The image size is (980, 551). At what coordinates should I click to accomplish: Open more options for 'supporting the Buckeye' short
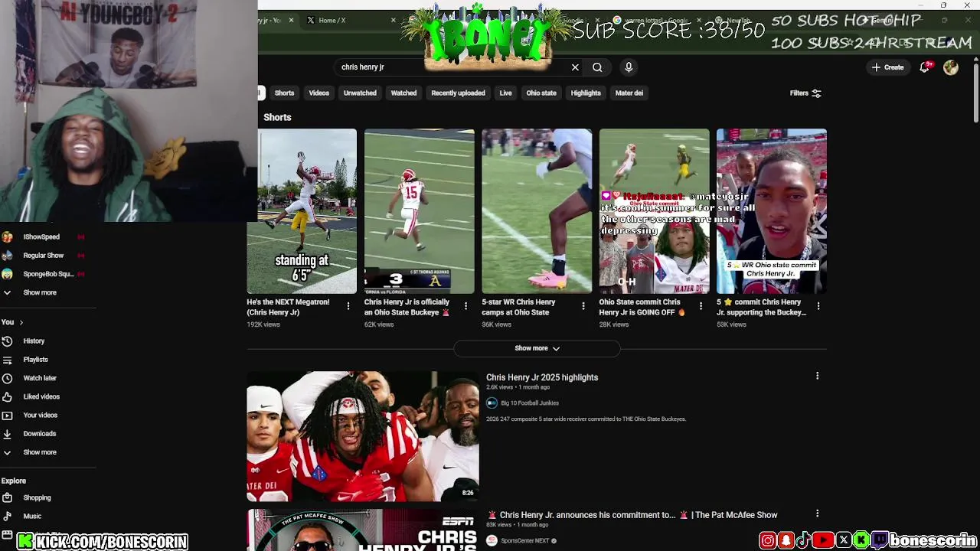click(818, 306)
